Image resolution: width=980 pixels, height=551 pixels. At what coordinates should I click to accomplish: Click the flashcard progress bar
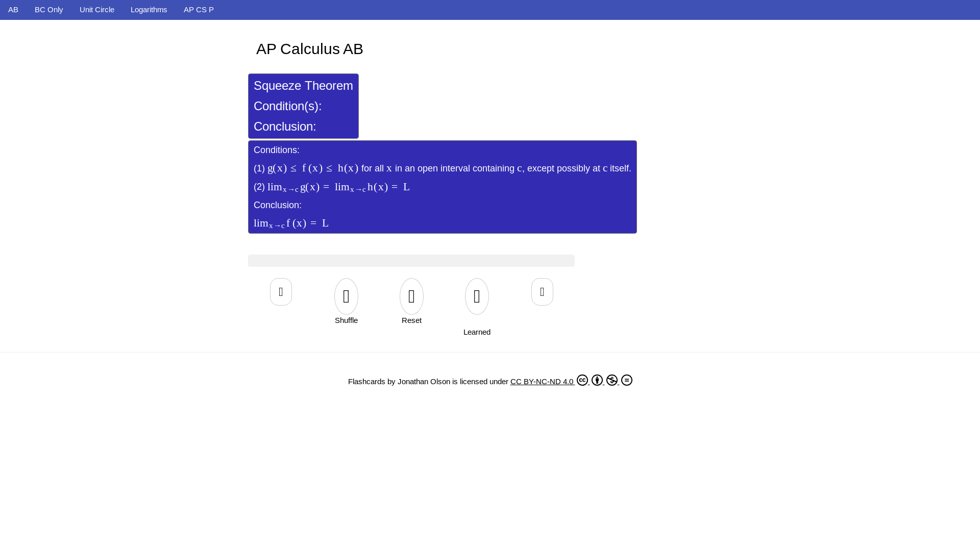pos(411,261)
